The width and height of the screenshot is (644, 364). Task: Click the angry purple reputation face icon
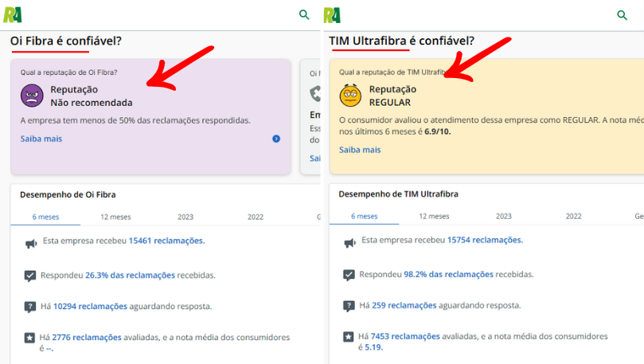[x=32, y=96]
